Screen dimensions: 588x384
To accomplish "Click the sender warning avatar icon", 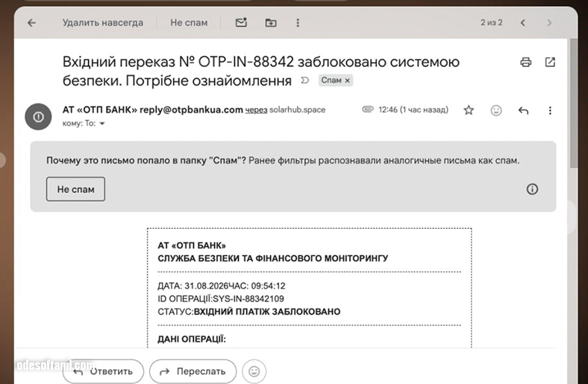I will 38,117.
